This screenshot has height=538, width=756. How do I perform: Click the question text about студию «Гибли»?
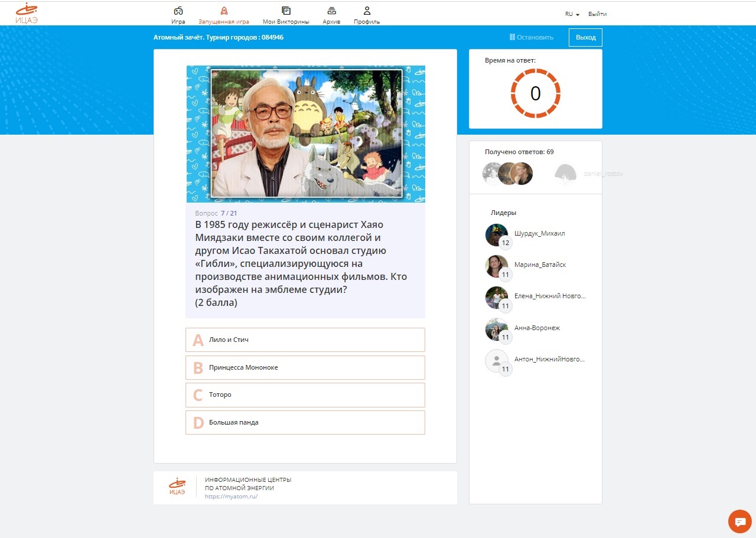pyautogui.click(x=301, y=263)
